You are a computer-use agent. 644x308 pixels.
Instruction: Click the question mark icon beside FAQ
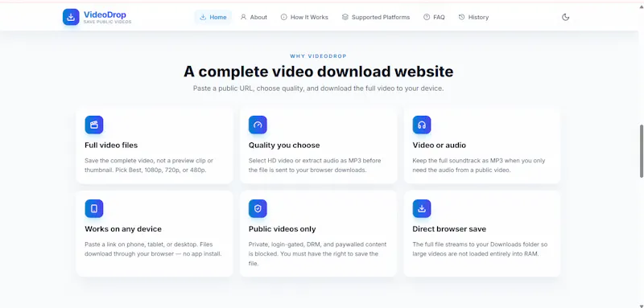[x=427, y=17]
